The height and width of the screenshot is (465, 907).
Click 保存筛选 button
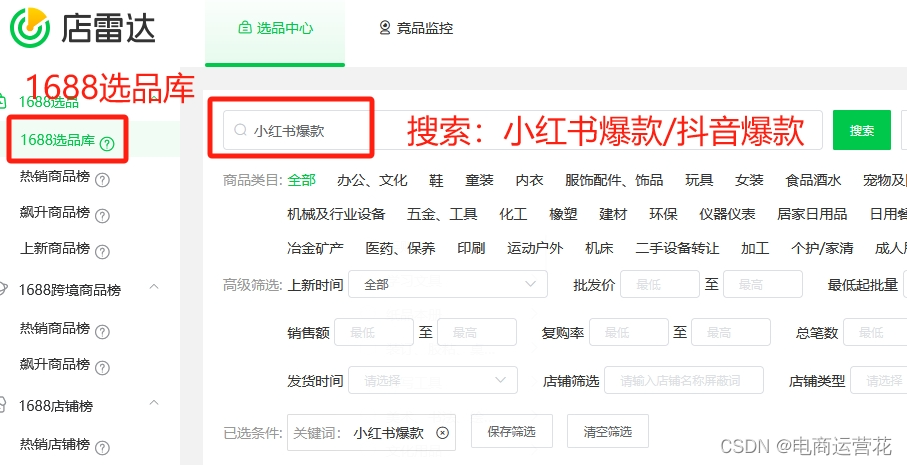click(x=511, y=431)
